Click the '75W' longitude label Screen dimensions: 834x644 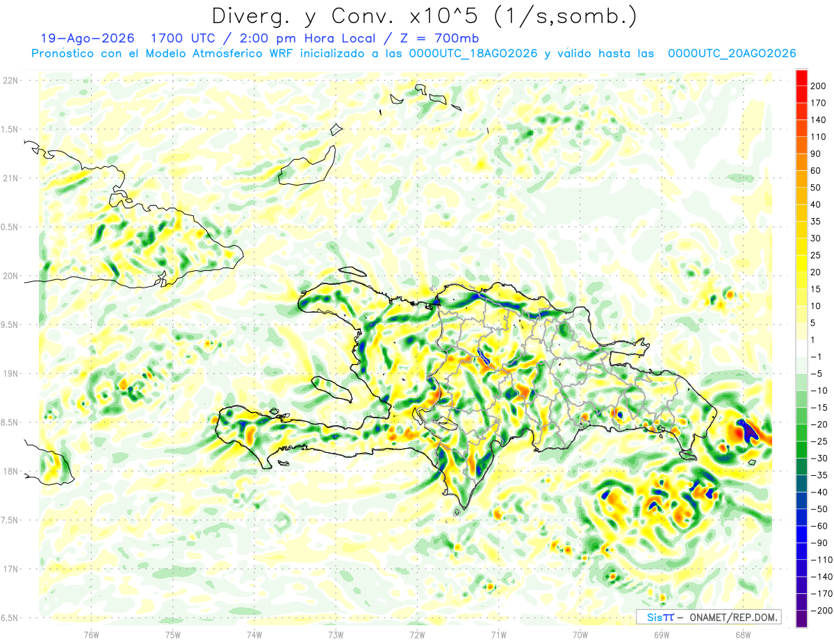pyautogui.click(x=172, y=635)
